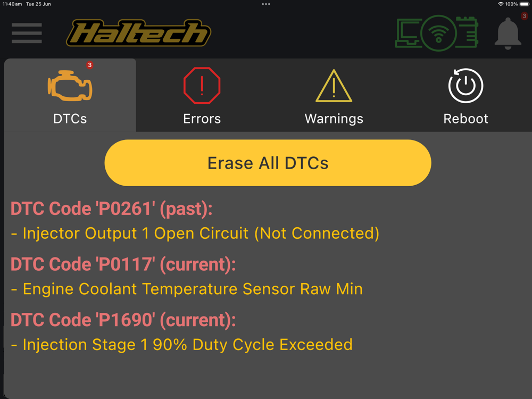This screenshot has height=399, width=532.
Task: Click the Erase All DTCs button
Action: (x=268, y=163)
